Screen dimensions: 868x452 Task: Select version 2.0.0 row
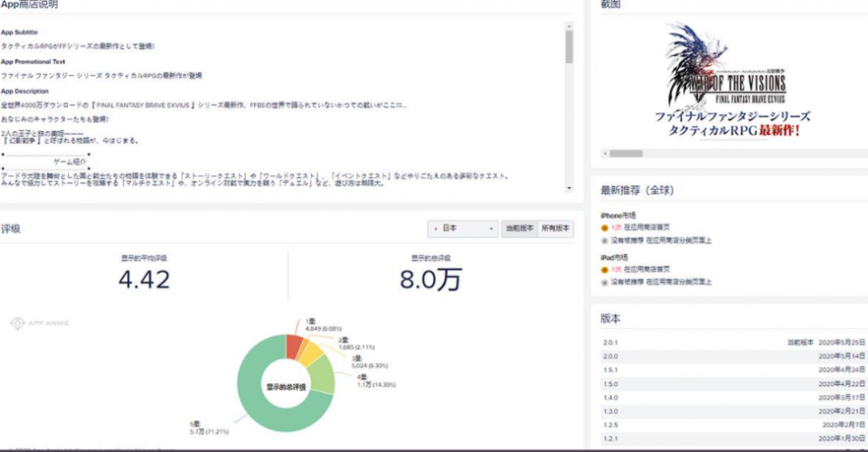[733, 356]
